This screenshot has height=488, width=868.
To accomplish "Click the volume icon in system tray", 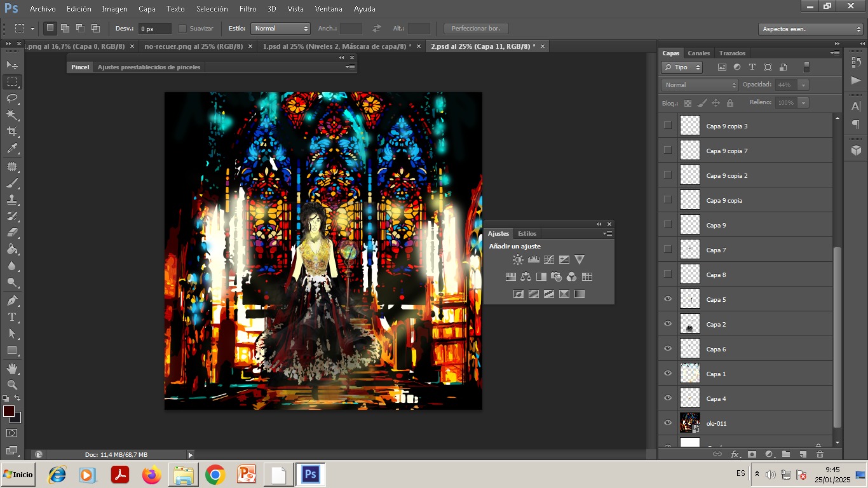I will [x=770, y=475].
